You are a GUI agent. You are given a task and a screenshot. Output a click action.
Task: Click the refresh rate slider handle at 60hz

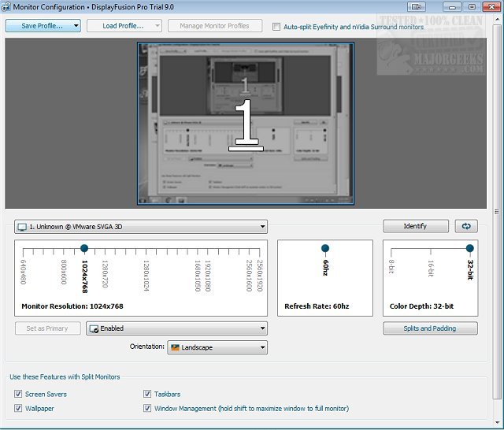[x=325, y=248]
